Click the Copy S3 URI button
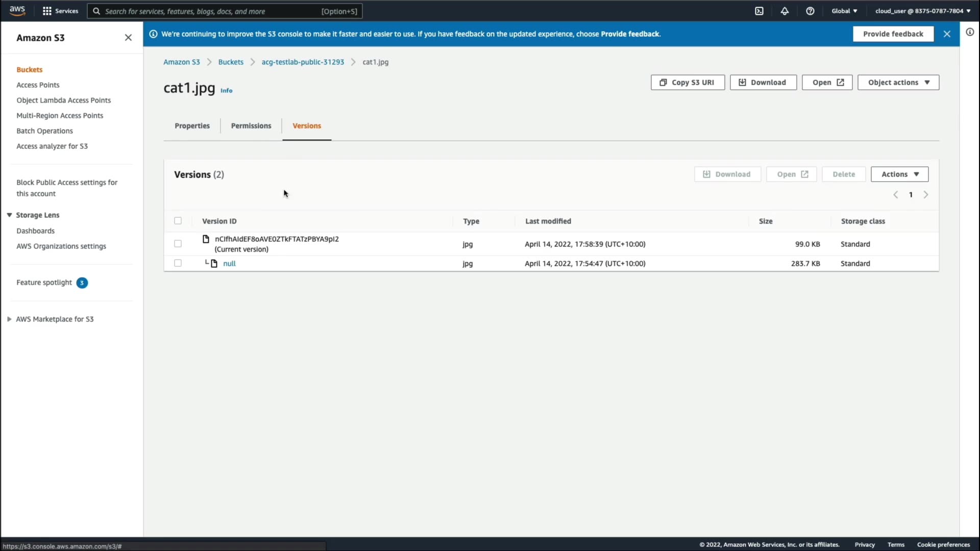 [687, 83]
